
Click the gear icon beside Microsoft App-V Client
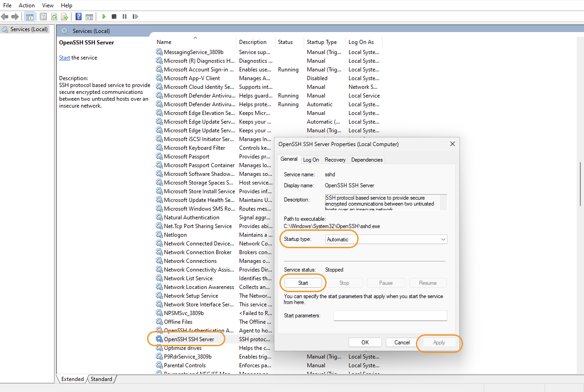(x=159, y=78)
